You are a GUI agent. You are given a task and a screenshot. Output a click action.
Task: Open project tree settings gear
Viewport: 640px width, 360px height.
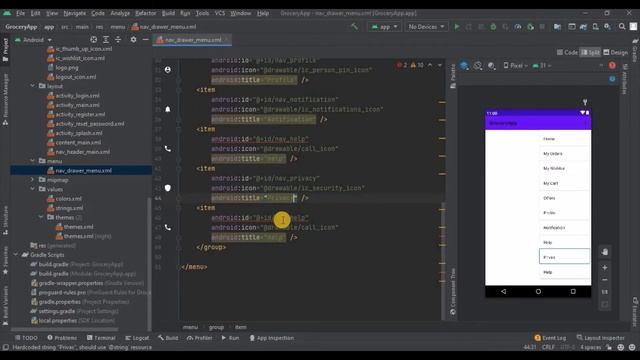(x=133, y=40)
